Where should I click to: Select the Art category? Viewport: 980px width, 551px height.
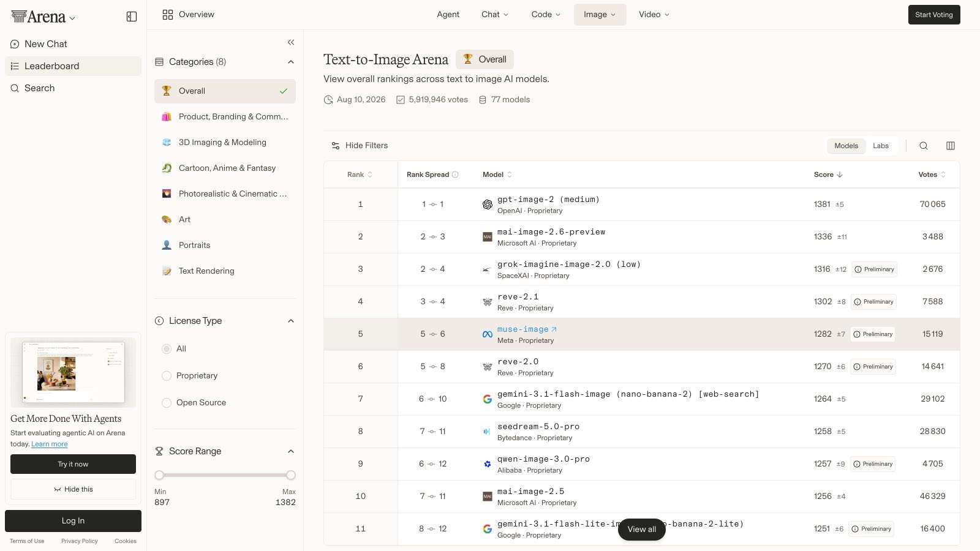pos(225,219)
